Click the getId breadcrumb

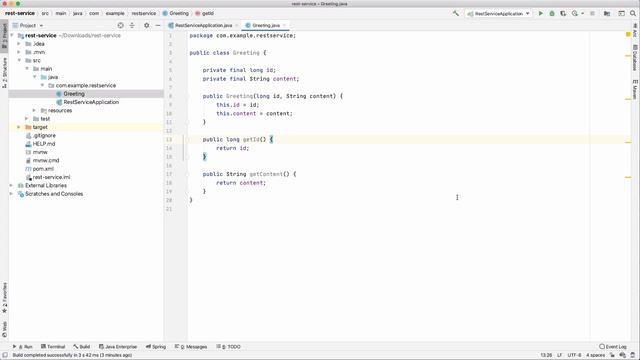pos(204,13)
